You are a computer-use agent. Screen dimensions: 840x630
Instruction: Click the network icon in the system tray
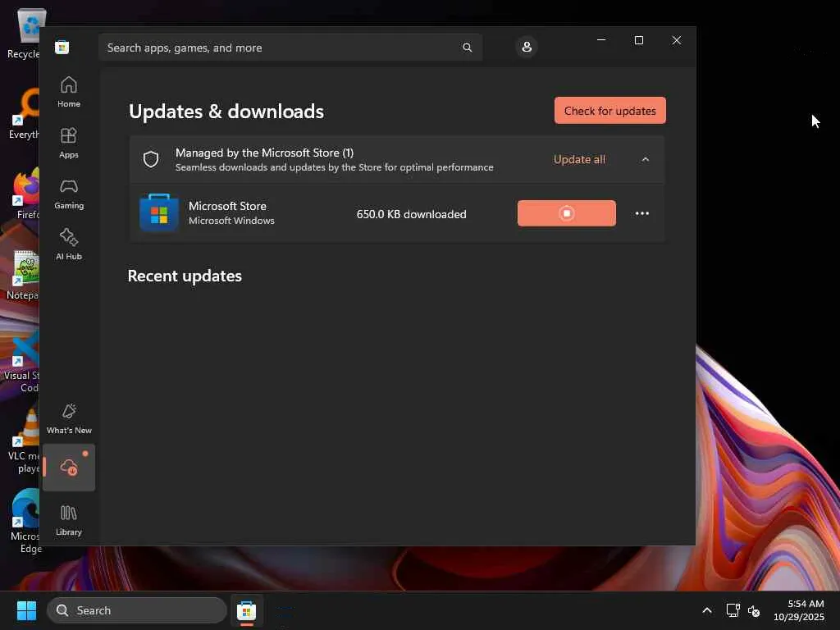[x=733, y=610]
